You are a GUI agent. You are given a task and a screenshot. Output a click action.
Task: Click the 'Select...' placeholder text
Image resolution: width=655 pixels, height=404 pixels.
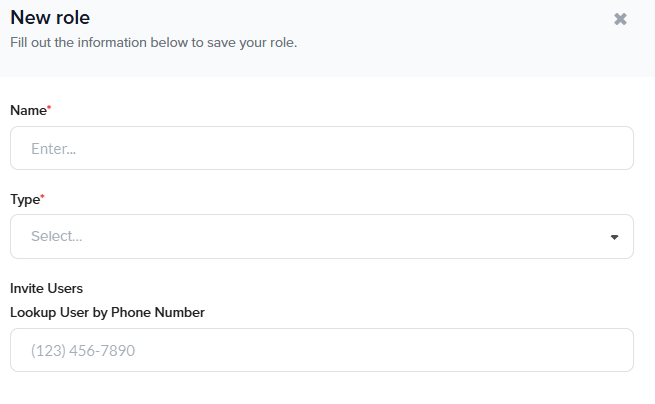(x=56, y=237)
